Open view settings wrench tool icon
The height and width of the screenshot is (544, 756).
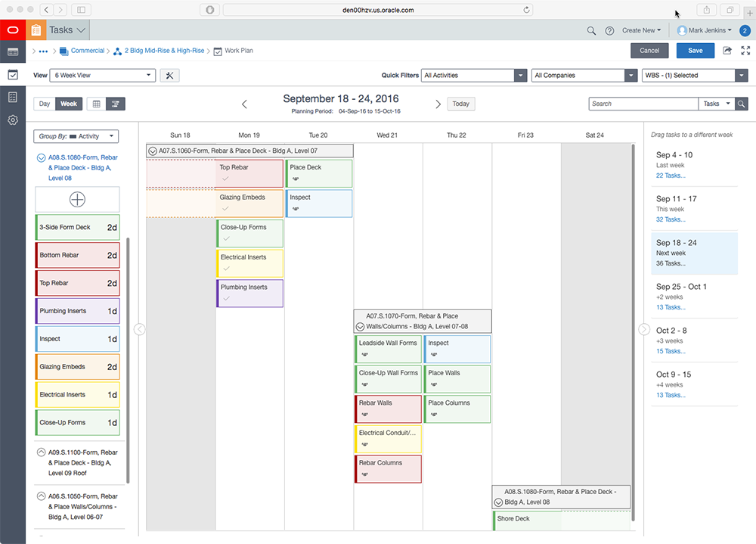(x=169, y=76)
